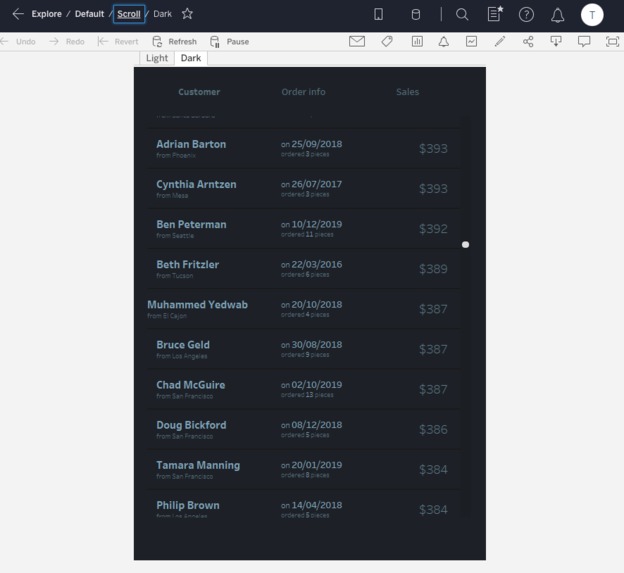Click order date 22/03/2016
Viewport: 624px width, 573px height.
[x=317, y=265]
